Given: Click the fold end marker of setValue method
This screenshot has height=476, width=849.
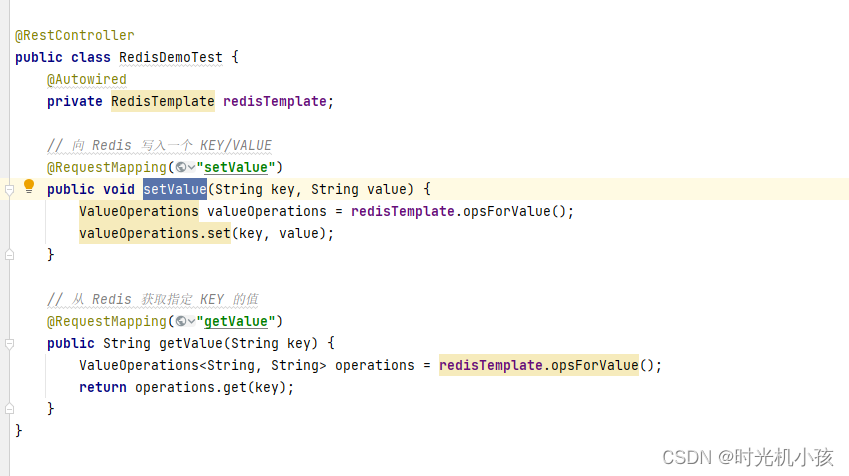Looking at the screenshot, I should pyautogui.click(x=9, y=255).
